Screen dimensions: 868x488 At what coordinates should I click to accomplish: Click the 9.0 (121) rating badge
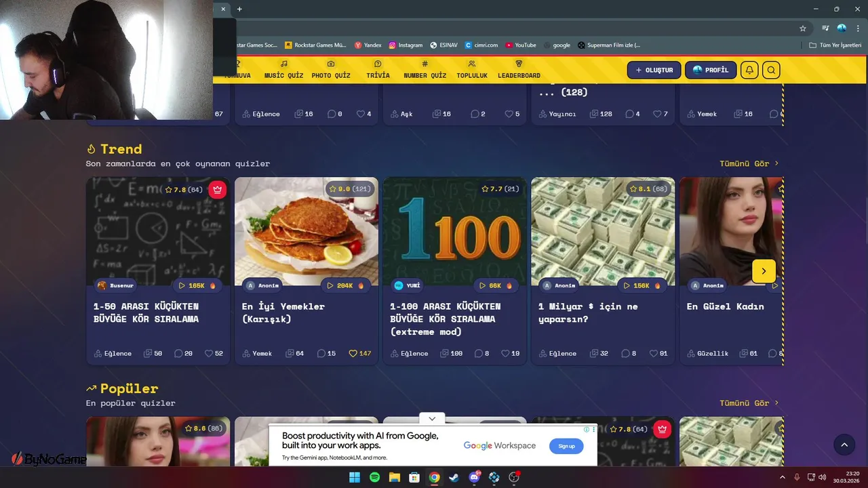(x=350, y=189)
